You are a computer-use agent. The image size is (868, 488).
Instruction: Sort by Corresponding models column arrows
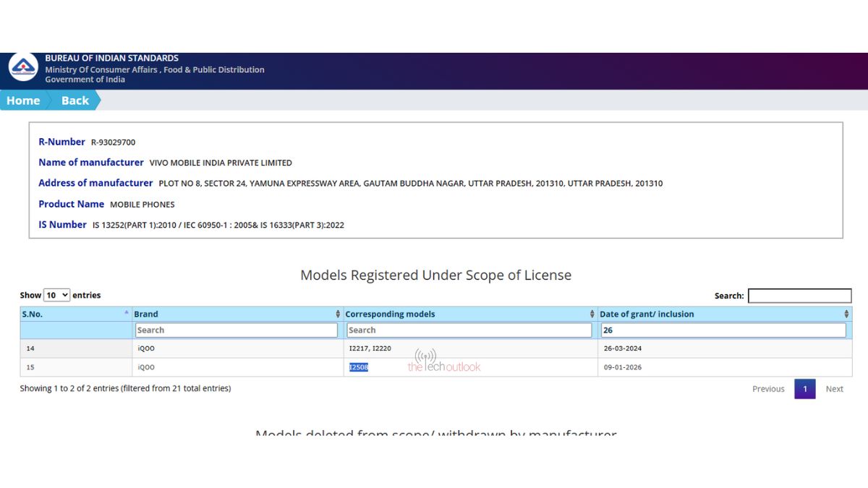[x=592, y=314]
